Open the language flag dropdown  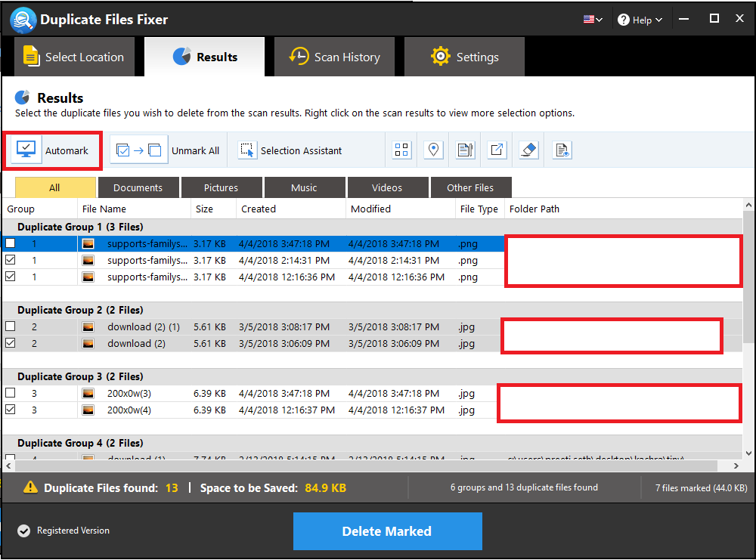click(x=593, y=20)
